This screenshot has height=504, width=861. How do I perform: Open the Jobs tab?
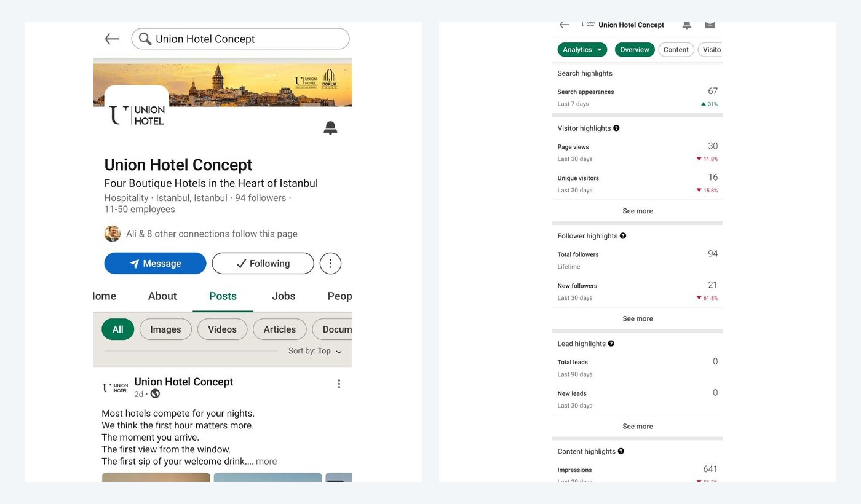pos(284,296)
